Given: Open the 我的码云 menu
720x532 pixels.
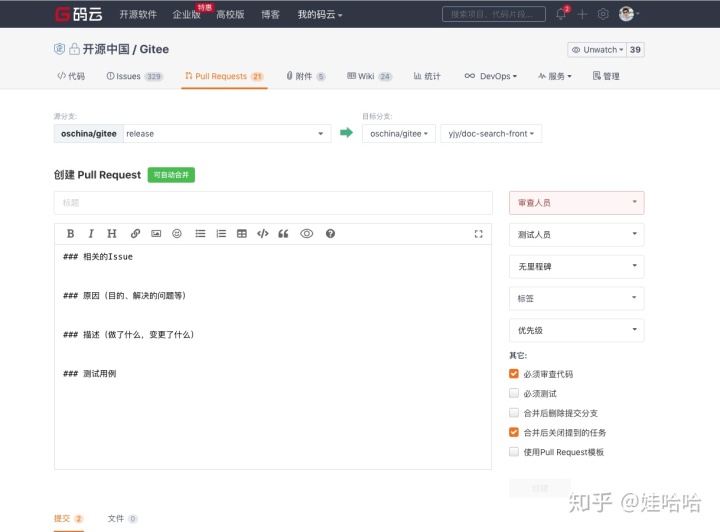Looking at the screenshot, I should (x=320, y=15).
